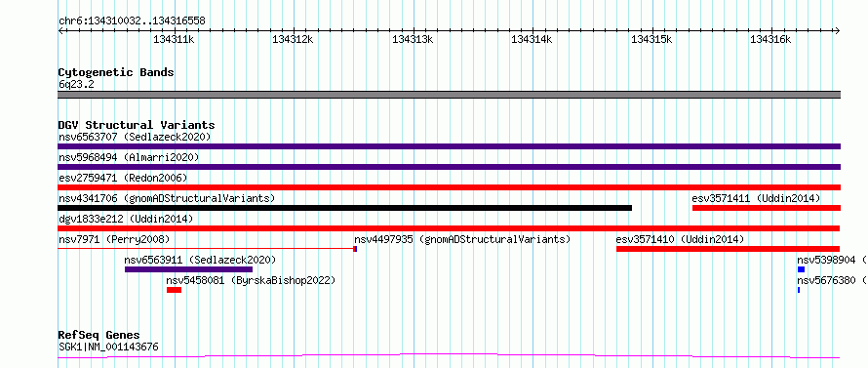The height and width of the screenshot is (368, 868).
Task: Click the nsv5458081 (ByrskaBishop2022) red block
Action: [174, 290]
